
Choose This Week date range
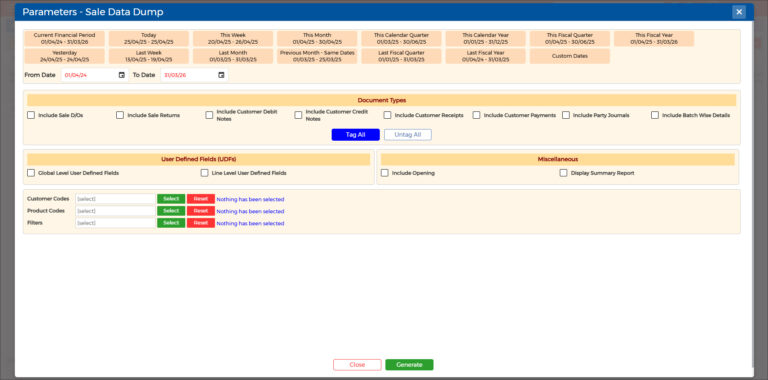(233, 39)
